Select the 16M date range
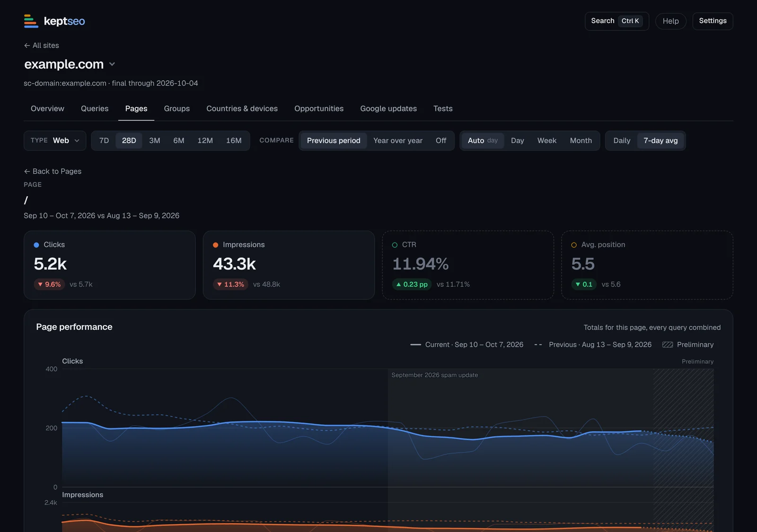 [234, 141]
